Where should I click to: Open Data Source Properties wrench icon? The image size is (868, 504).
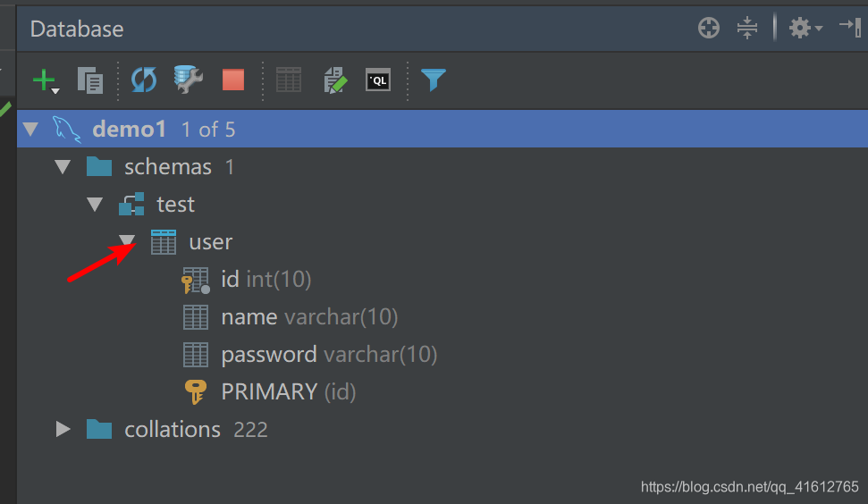pos(189,80)
